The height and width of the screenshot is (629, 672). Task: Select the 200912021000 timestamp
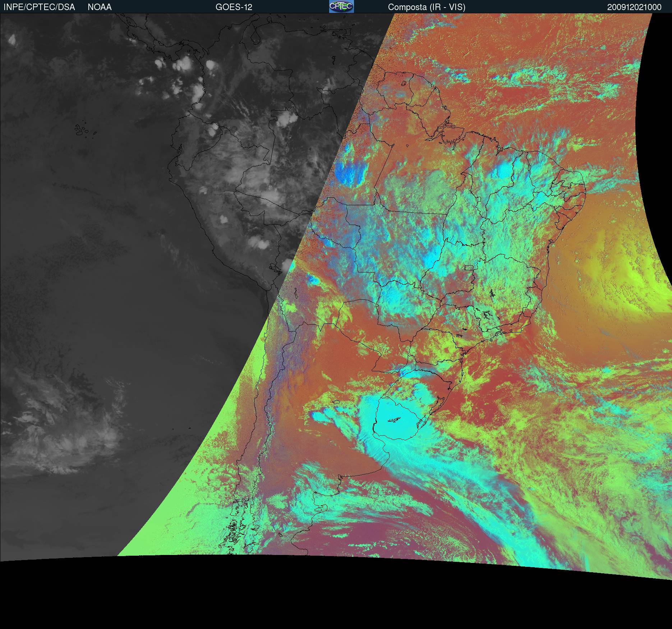[634, 7]
